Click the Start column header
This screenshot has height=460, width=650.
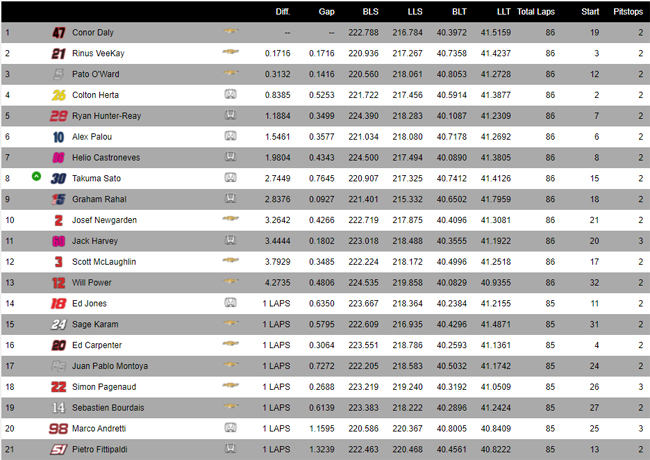[590, 12]
